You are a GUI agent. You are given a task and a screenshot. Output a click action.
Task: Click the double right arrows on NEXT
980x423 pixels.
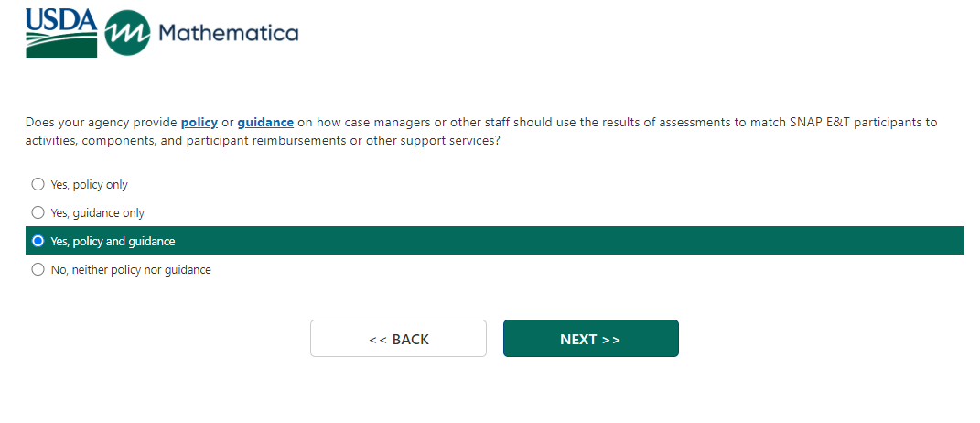[x=611, y=340]
